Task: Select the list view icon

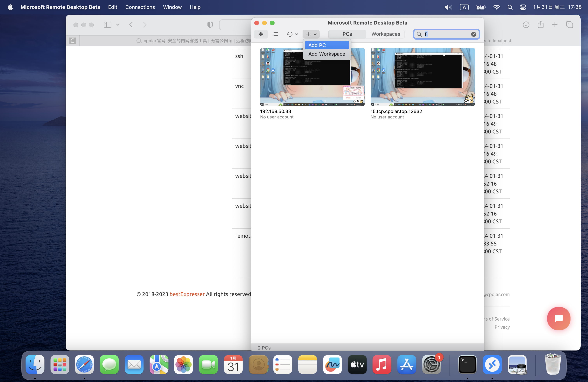Action: 275,34
